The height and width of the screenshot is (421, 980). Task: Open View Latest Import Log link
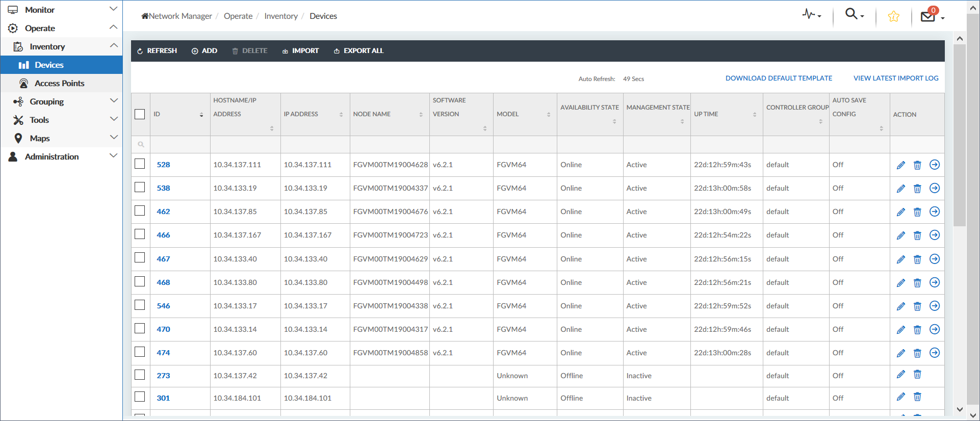click(896, 78)
